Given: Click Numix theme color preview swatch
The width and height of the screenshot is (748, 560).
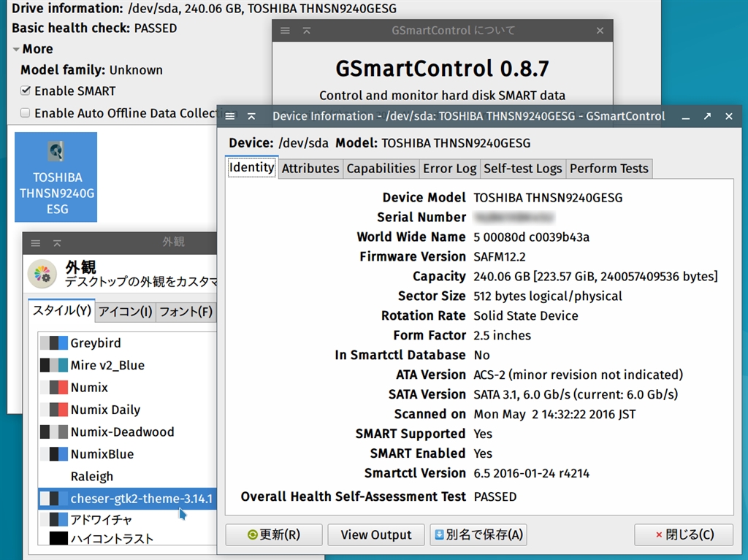Looking at the screenshot, I should pyautogui.click(x=53, y=387).
